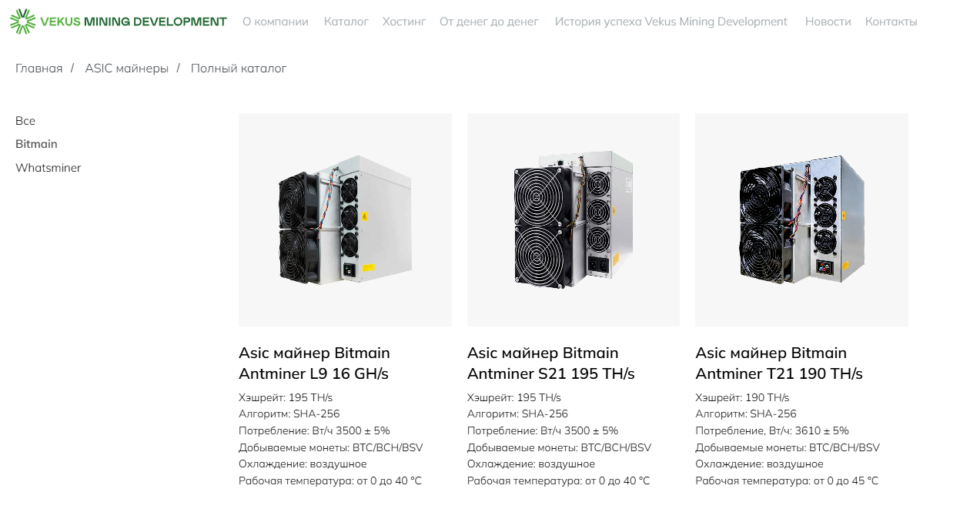Open Antminer T21 190 TH/s product image
The height and width of the screenshot is (529, 980).
point(801,219)
